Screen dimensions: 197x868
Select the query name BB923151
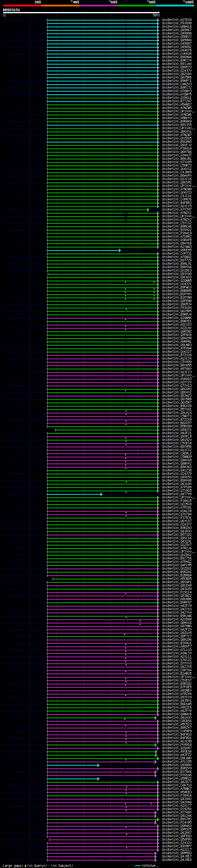point(11,10)
